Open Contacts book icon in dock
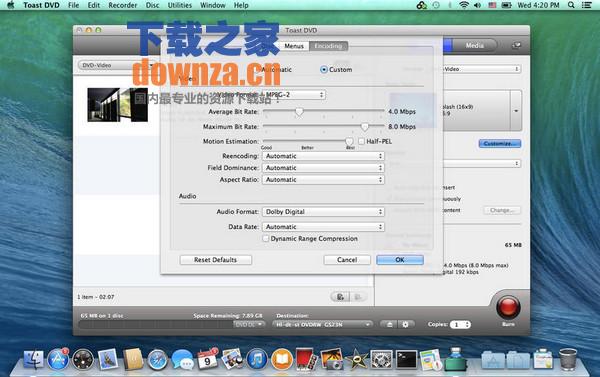 coord(133,359)
